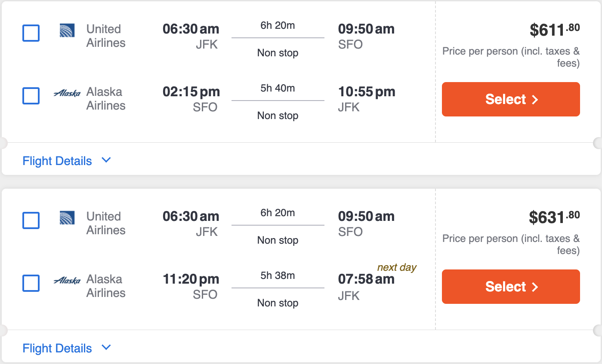Screen dimensions: 602x364
Task: Click the 'next day' arrival note
Action: tap(397, 267)
